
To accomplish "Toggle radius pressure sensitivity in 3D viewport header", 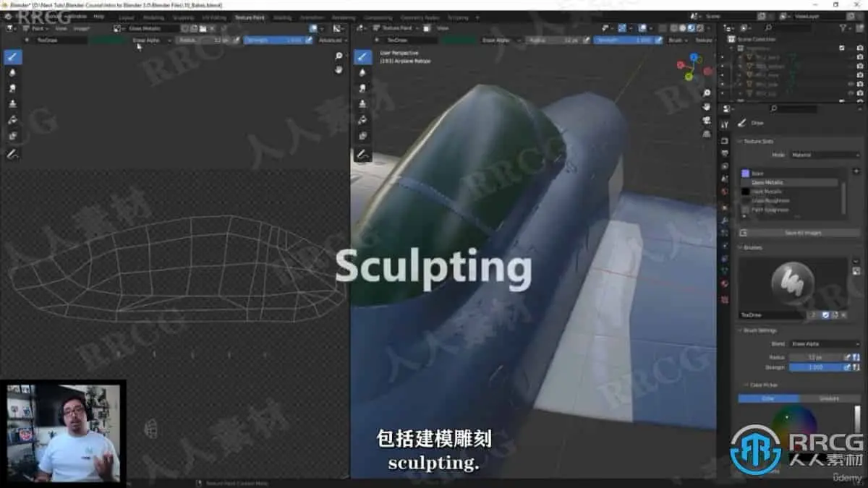I will pyautogui.click(x=587, y=40).
